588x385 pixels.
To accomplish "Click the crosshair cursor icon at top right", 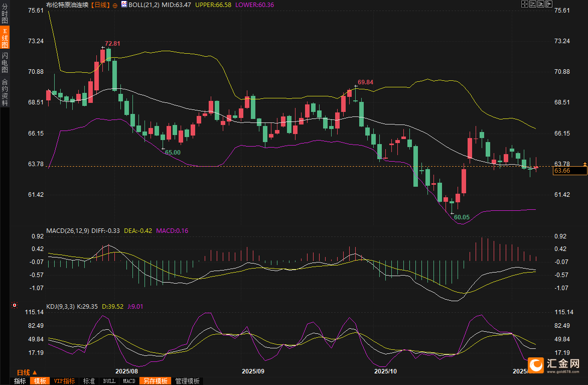I will point(525,4).
